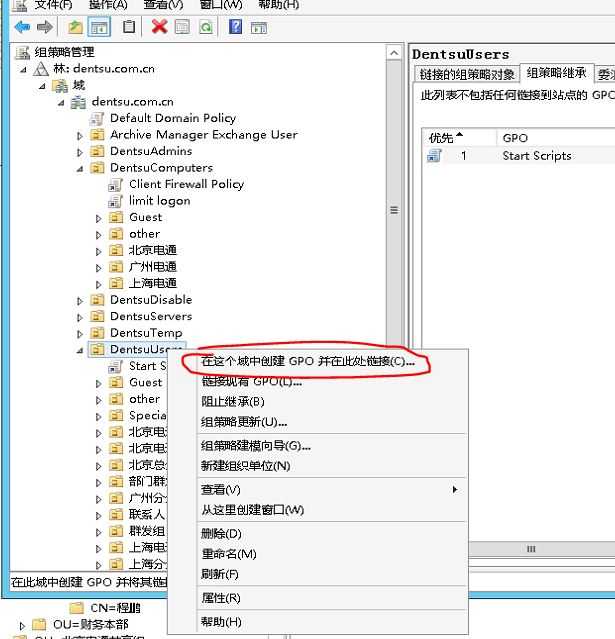Click the 组策略管理 root console icon
This screenshot has width=615, height=639.
(23, 53)
